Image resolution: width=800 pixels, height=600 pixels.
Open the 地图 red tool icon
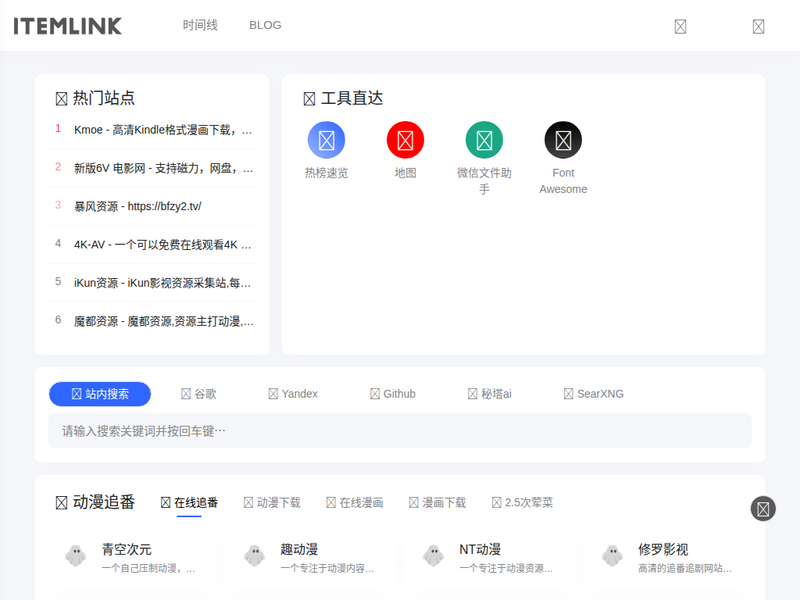click(x=405, y=140)
